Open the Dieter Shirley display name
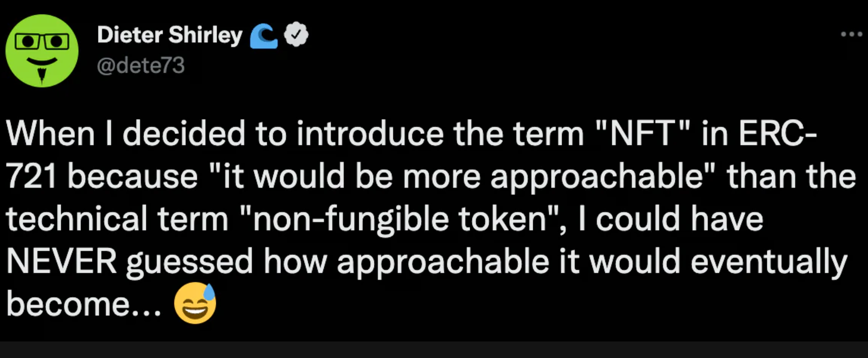868x358 pixels. click(x=170, y=35)
